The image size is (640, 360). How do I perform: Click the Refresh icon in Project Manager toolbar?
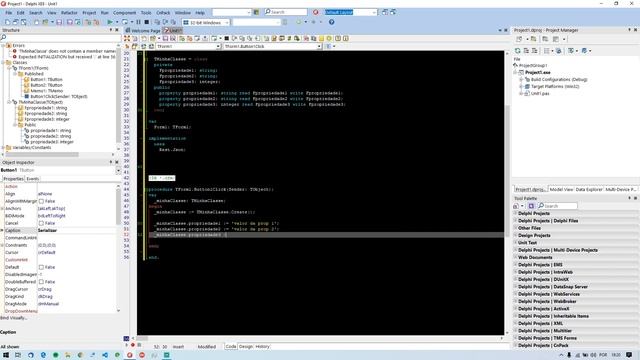point(518,51)
